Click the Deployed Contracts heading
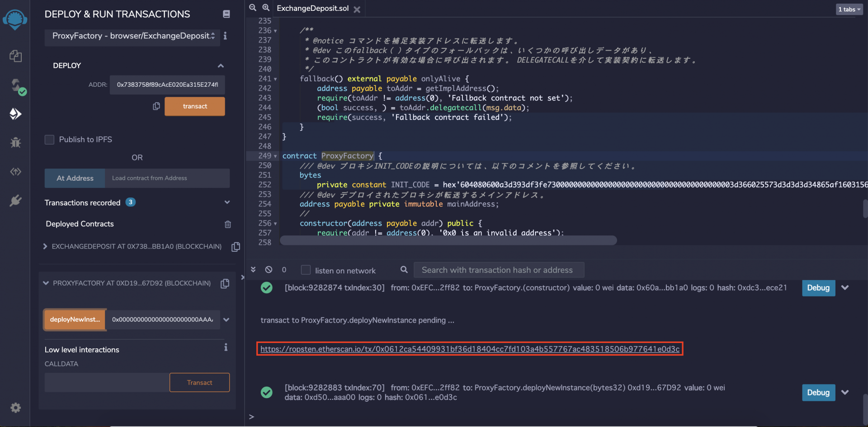Image resolution: width=868 pixels, height=427 pixels. (80, 224)
